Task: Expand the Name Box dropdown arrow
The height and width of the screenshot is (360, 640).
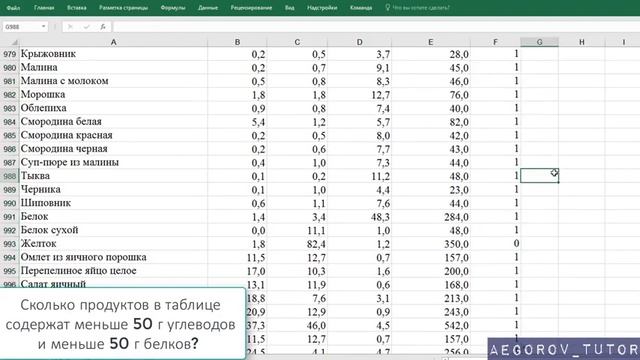Action: 43,27
